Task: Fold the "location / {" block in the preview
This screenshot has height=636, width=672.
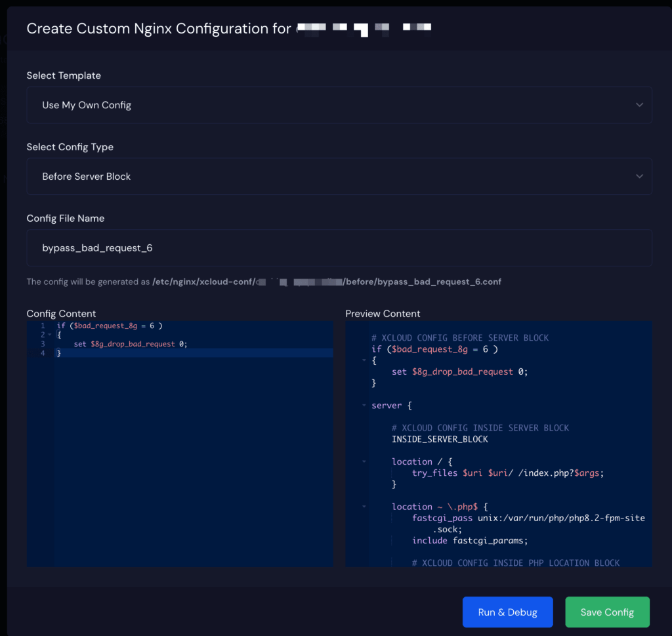Action: 364,461
